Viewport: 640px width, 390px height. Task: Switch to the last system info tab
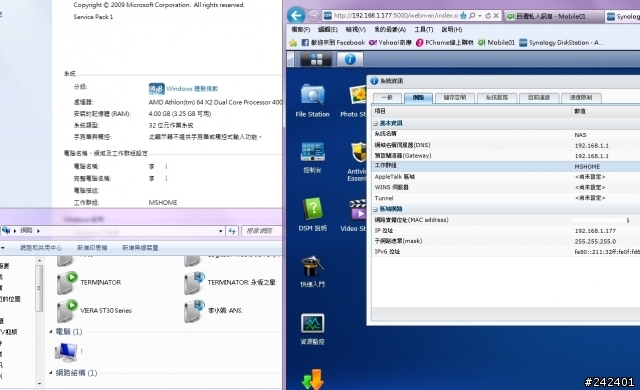[x=581, y=98]
